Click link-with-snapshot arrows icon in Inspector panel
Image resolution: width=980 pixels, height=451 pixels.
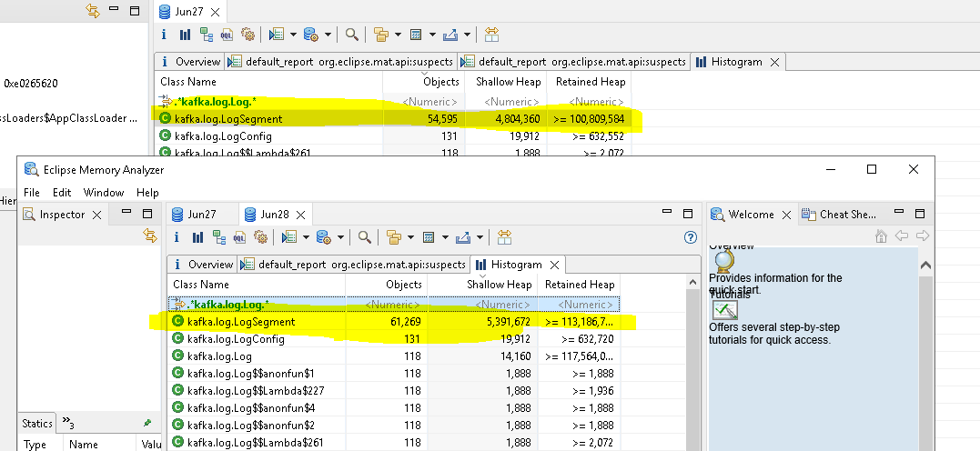pos(150,235)
